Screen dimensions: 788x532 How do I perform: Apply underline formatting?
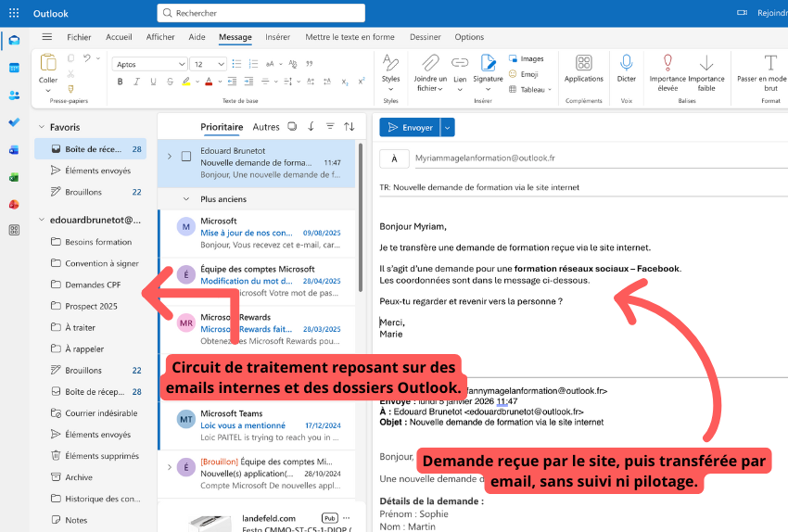tap(153, 82)
